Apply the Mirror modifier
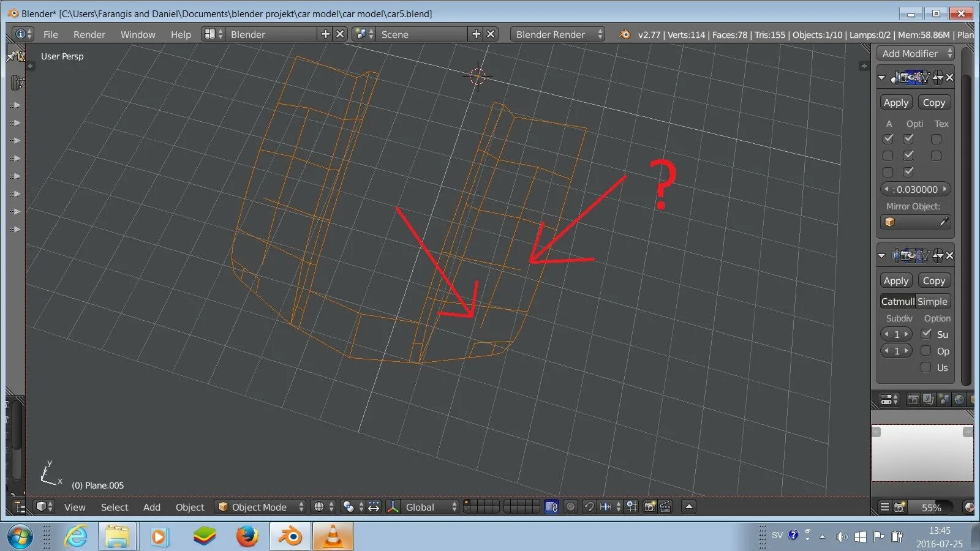This screenshot has height=551, width=980. (x=896, y=103)
